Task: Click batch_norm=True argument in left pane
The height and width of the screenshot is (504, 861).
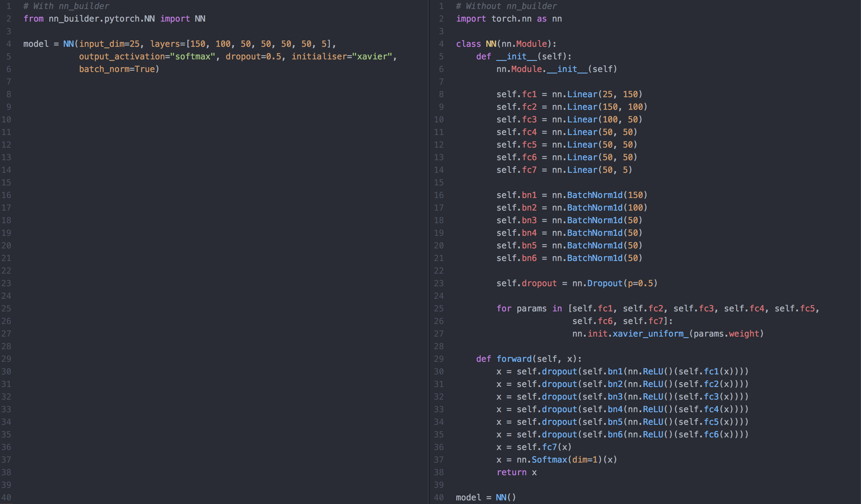Action: click(x=119, y=69)
